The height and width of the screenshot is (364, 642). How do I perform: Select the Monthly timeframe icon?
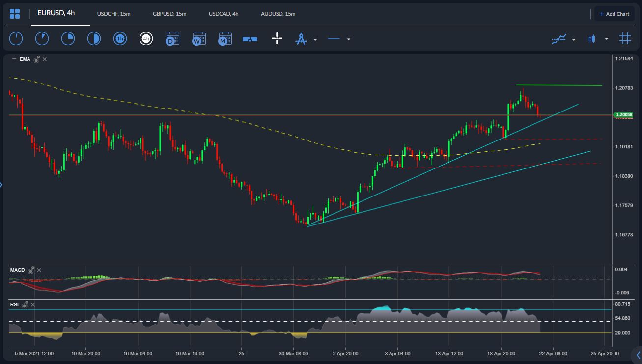pyautogui.click(x=224, y=38)
